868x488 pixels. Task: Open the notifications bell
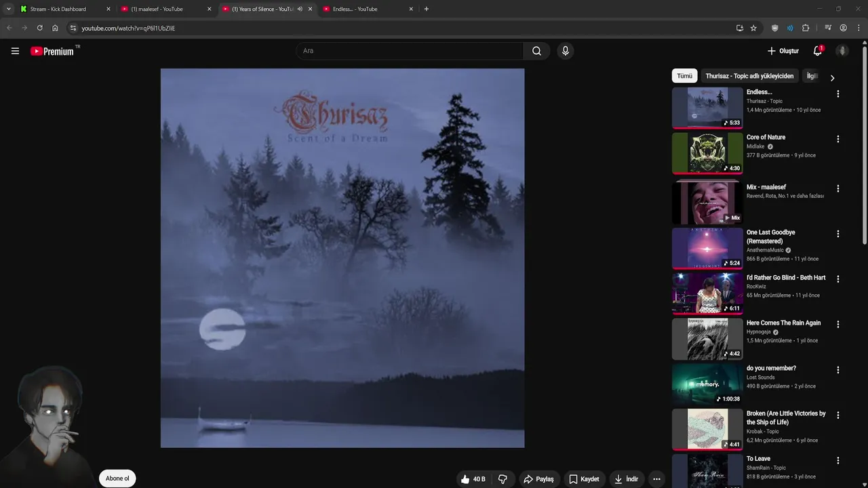[818, 51]
